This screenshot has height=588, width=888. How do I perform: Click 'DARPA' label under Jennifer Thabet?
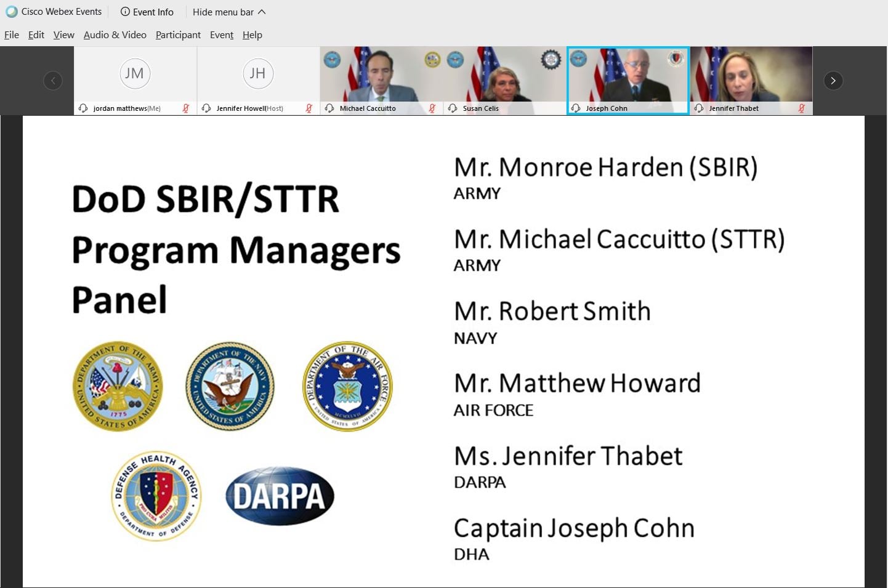click(x=480, y=482)
